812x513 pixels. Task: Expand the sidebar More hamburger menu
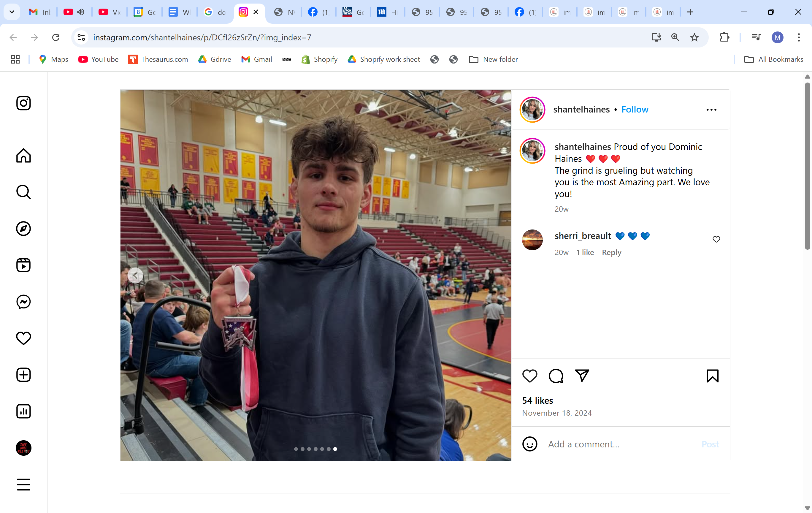tap(23, 484)
